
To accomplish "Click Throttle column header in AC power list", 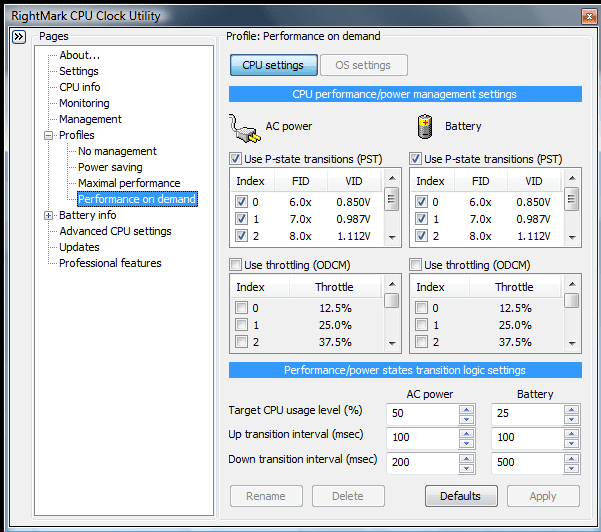I will point(334,287).
